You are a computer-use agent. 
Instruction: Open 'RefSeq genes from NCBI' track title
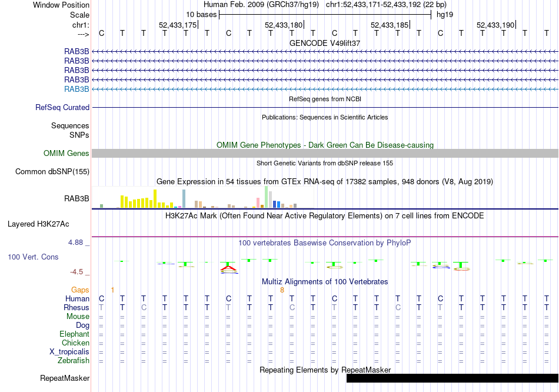[325, 99]
